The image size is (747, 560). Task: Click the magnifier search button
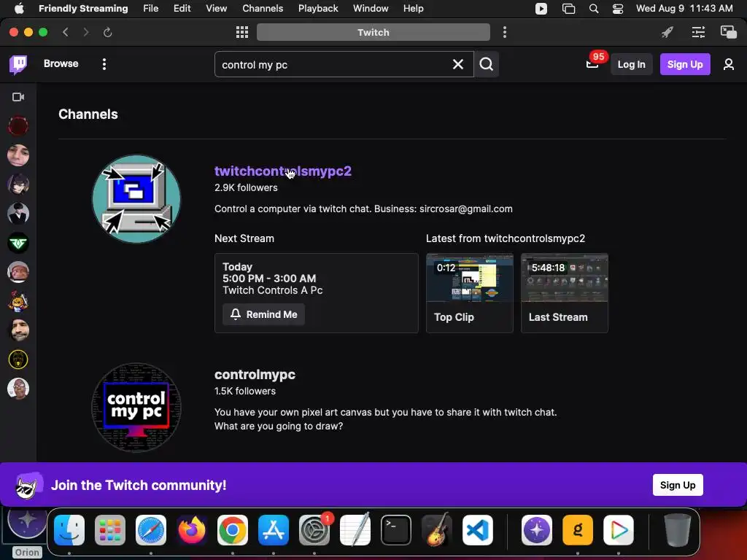tap(487, 64)
